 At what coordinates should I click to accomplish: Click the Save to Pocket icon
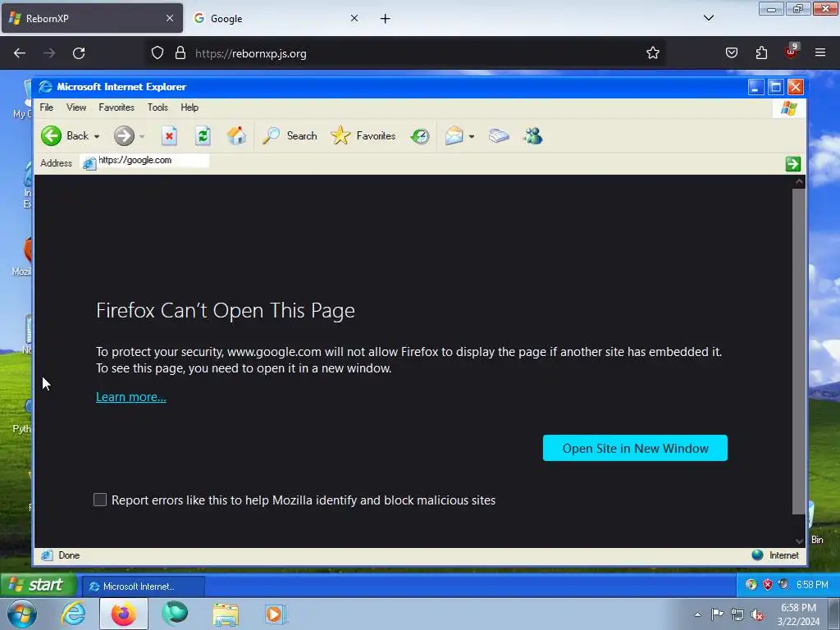coord(731,53)
